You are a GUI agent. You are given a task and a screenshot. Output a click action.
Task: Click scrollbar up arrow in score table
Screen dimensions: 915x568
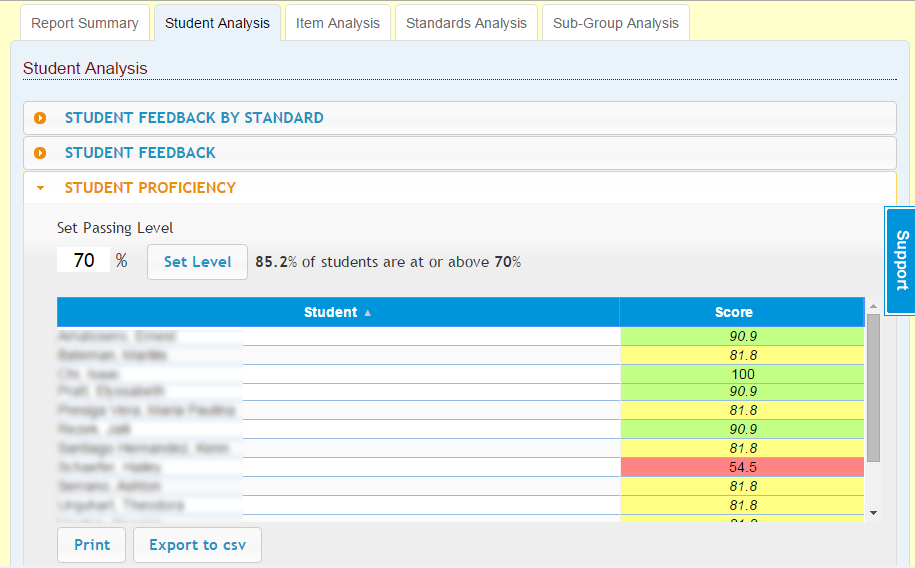pos(873,306)
